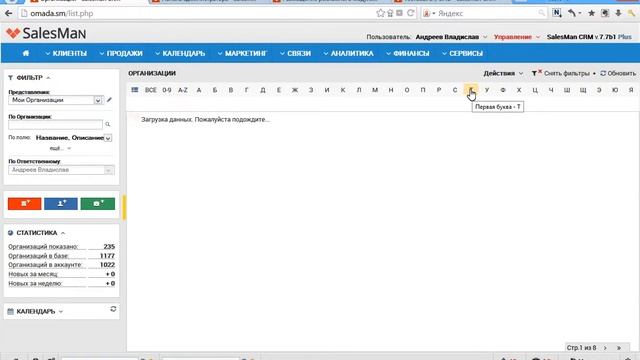640x360 pixels.
Task: Click the browser address bar
Action: tap(196, 13)
